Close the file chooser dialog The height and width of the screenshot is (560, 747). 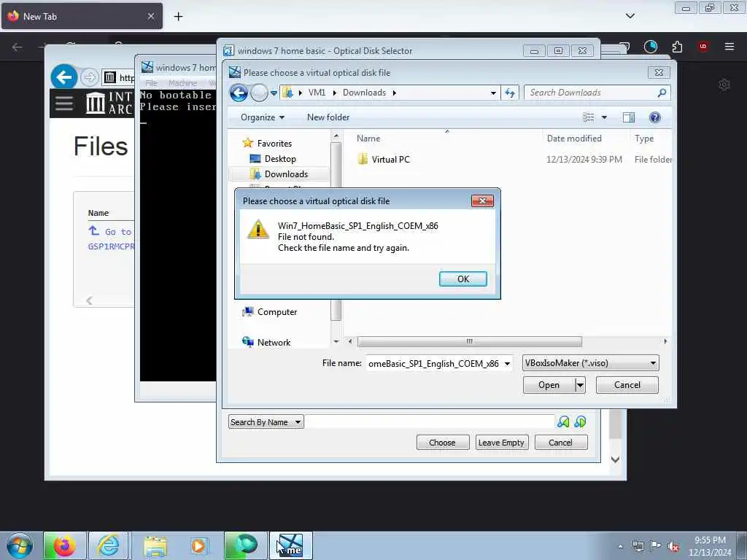tap(659, 72)
